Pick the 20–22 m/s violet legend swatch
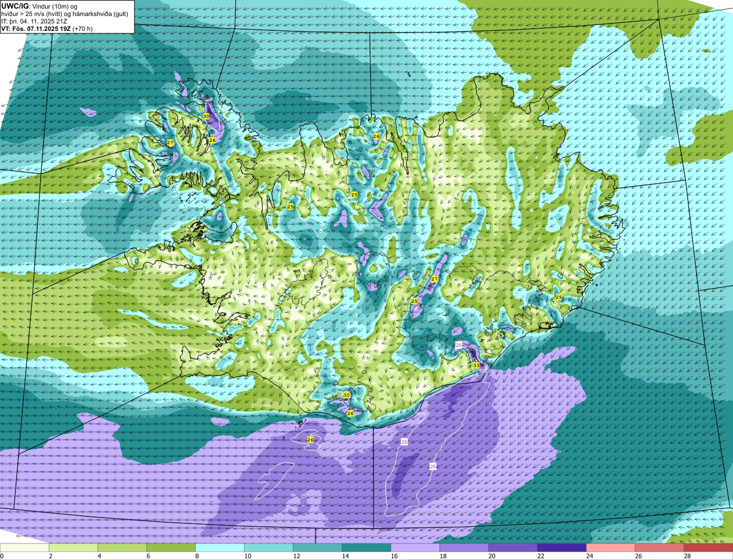This screenshot has width=733, height=560. point(513,547)
